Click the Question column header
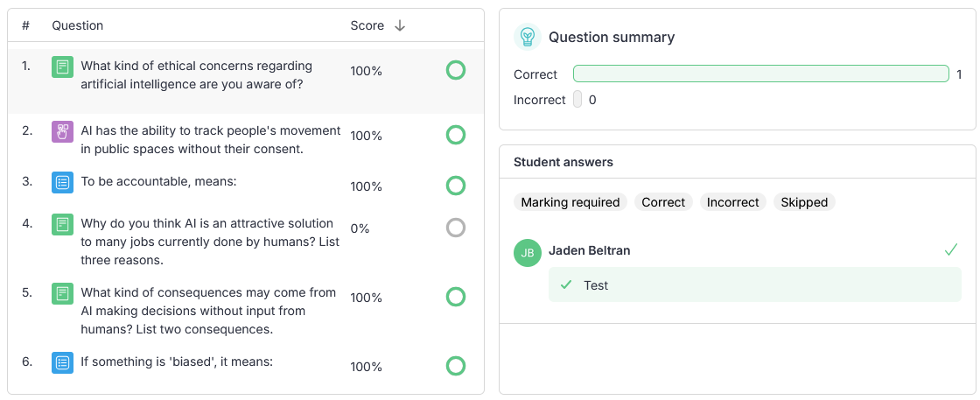980x400 pixels. (x=78, y=25)
